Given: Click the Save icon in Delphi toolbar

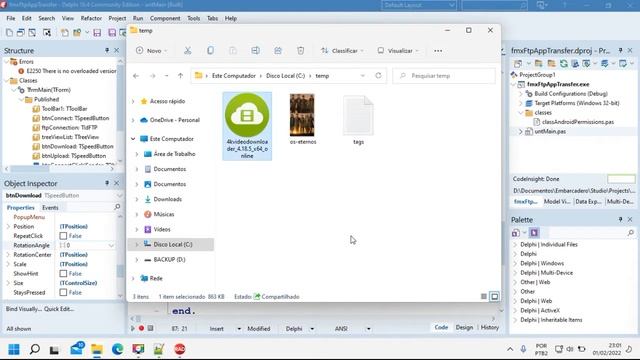Looking at the screenshot, I should click(97, 33).
